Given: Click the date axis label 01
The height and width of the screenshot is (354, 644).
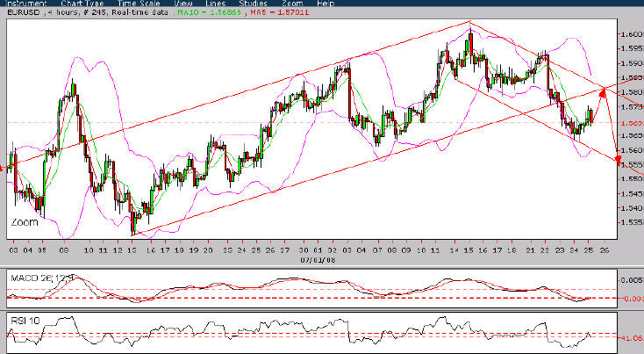Looking at the screenshot, I should click(x=318, y=250).
